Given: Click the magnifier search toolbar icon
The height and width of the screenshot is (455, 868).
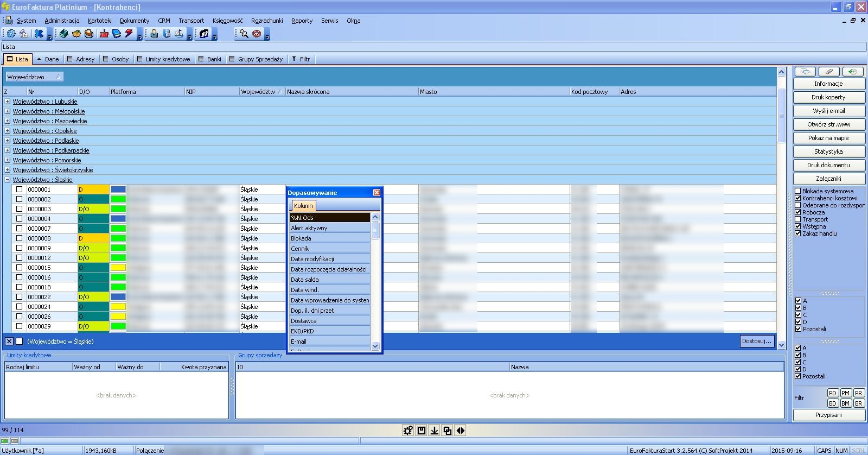Looking at the screenshot, I should [x=244, y=34].
